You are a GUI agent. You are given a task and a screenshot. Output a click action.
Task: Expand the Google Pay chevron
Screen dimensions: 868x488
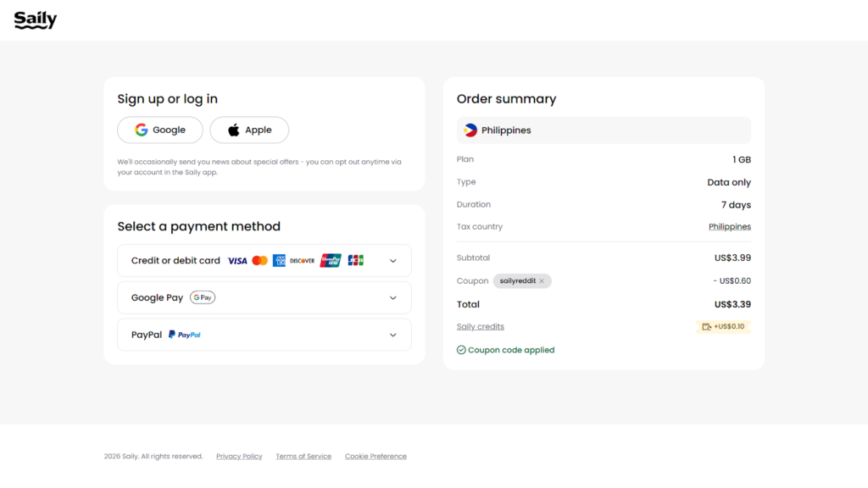coord(392,298)
